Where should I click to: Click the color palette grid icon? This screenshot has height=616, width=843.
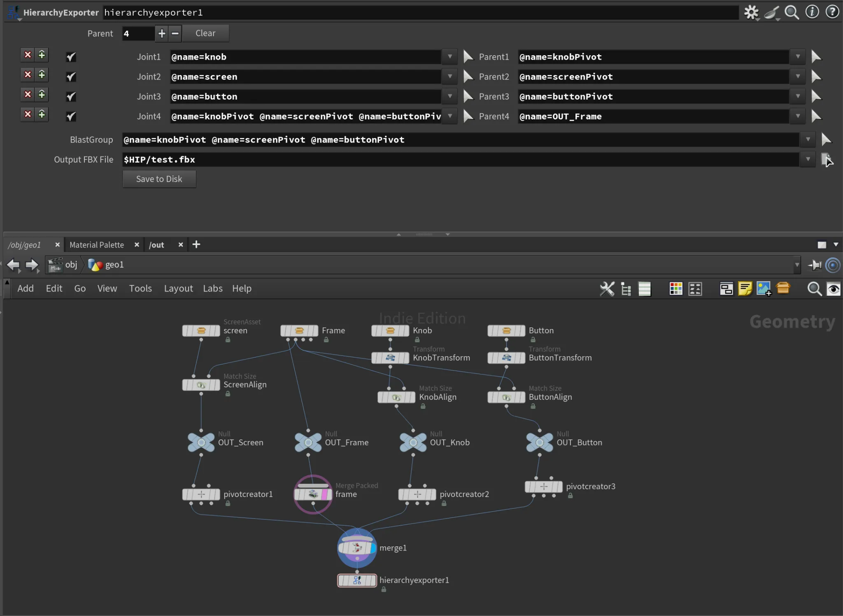(x=676, y=289)
